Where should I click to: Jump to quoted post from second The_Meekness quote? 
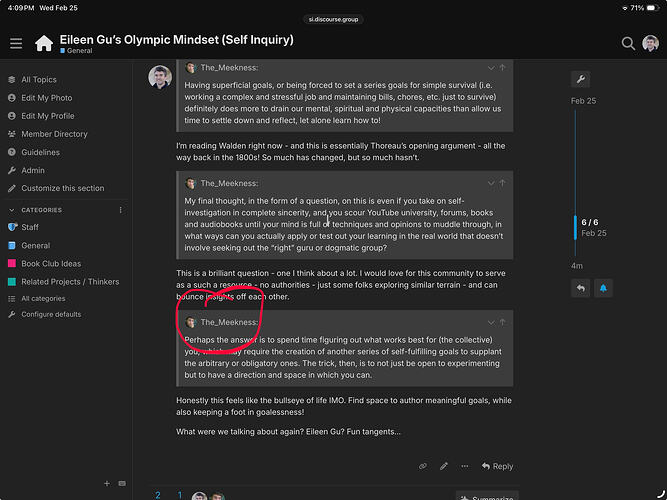[502, 183]
